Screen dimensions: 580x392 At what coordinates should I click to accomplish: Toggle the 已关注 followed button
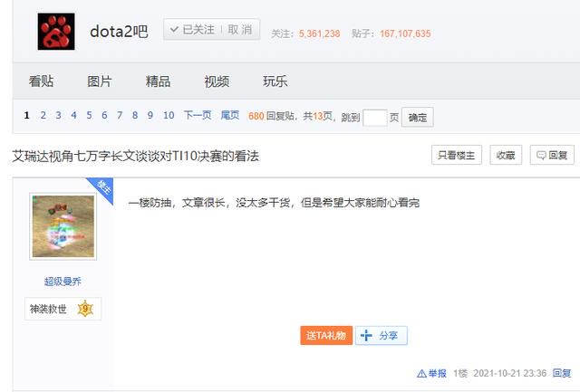click(192, 30)
